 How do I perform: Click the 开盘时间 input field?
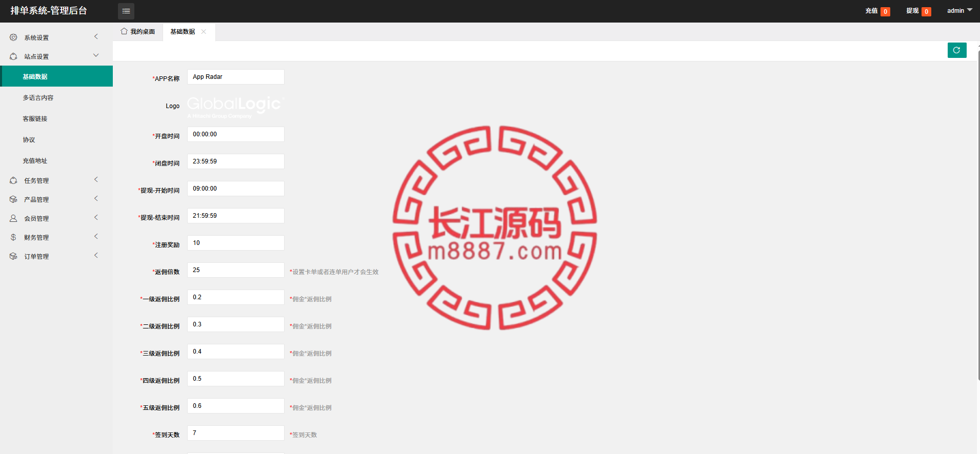[236, 134]
